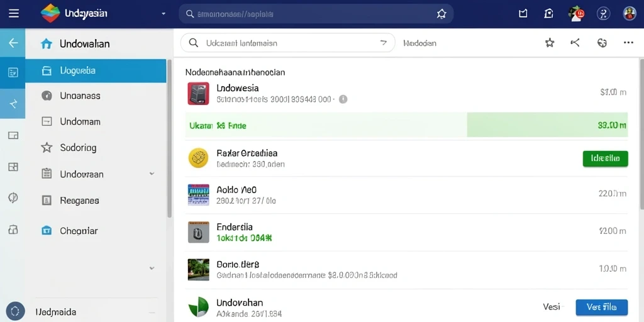Click the round icon at bottom-left rail
644x322 pixels.
point(15,311)
